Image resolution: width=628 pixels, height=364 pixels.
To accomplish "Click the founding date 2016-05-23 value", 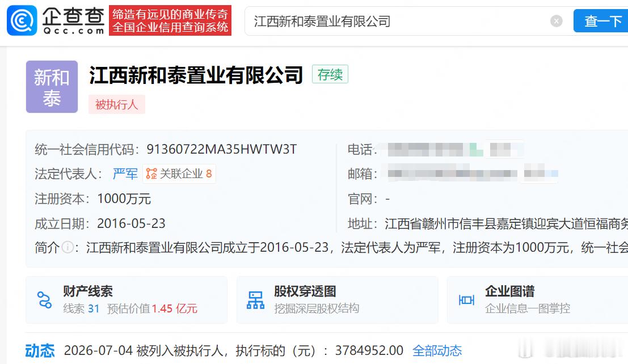I will (132, 223).
